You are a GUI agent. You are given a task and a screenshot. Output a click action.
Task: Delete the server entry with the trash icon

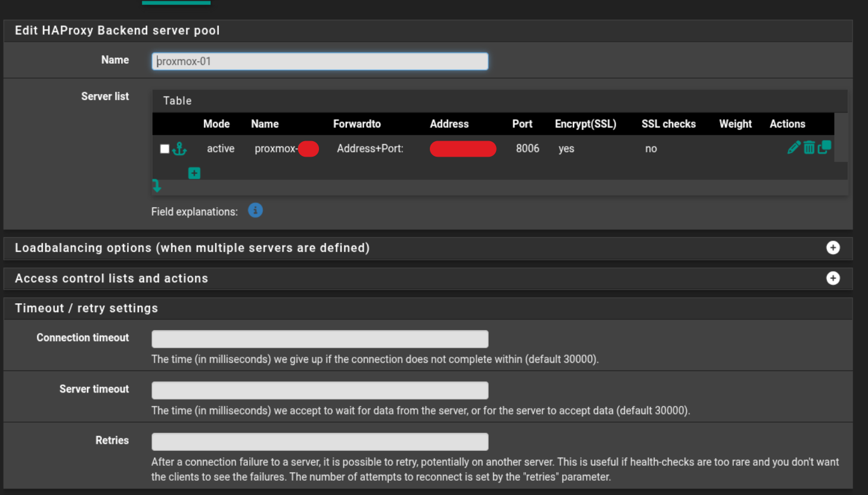809,148
